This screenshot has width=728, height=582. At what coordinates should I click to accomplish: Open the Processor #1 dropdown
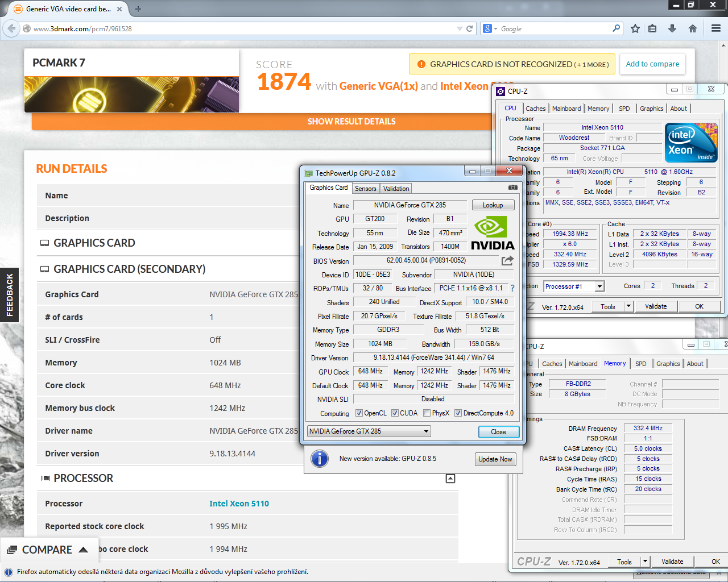(574, 286)
